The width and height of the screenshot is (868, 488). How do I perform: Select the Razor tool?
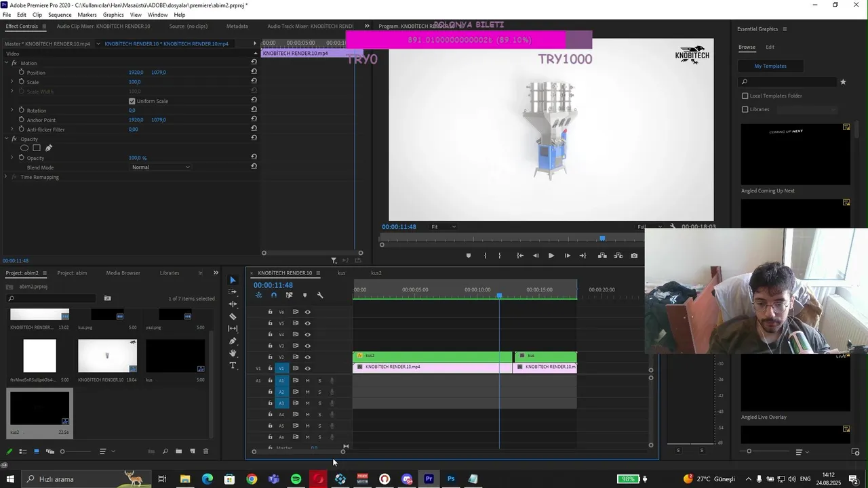(x=233, y=317)
